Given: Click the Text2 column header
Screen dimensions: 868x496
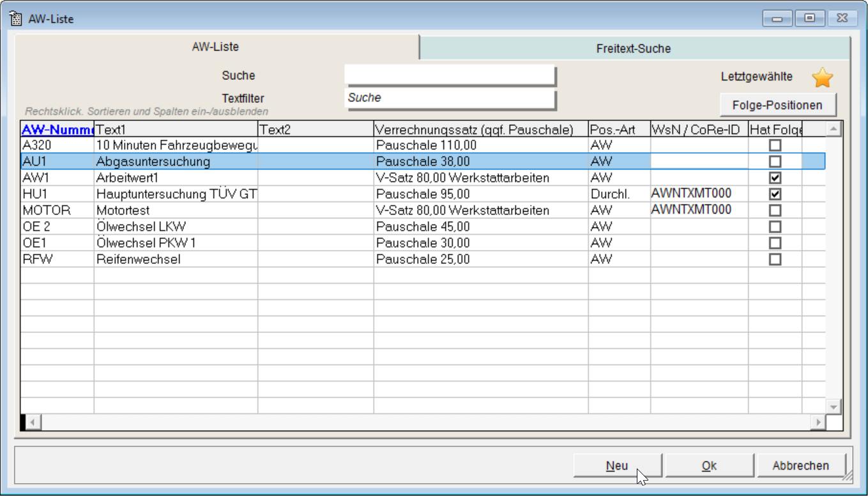Looking at the screenshot, I should (316, 130).
